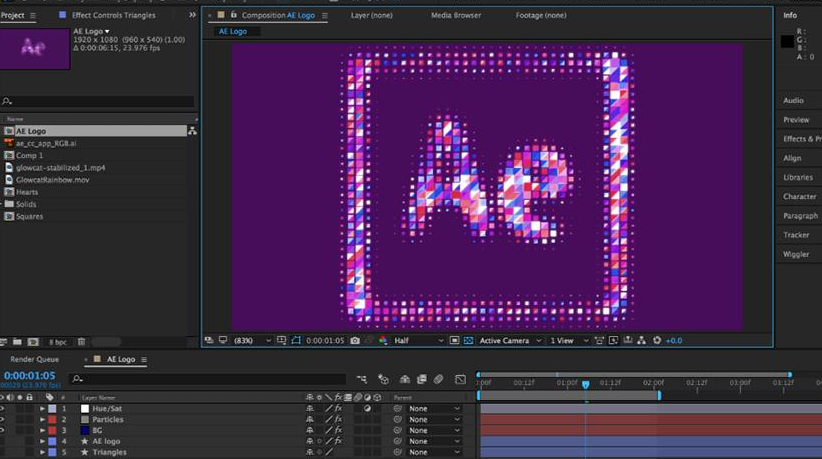Screen dimensions: 822x459
Task: Switch to the Effect Controls Triangles tab
Action: (113, 15)
